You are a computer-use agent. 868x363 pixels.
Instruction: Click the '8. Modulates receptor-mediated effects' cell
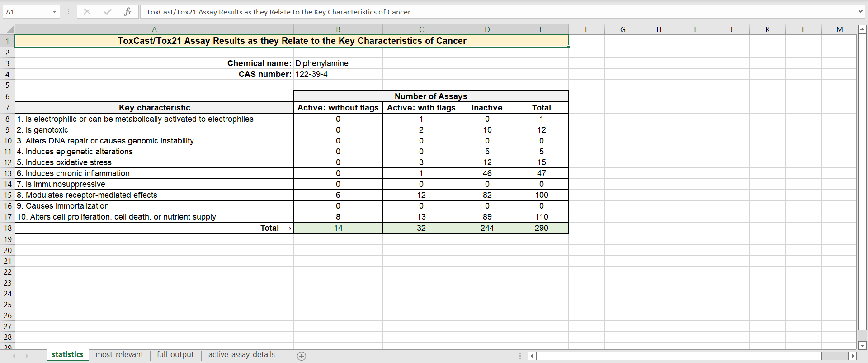click(x=154, y=195)
